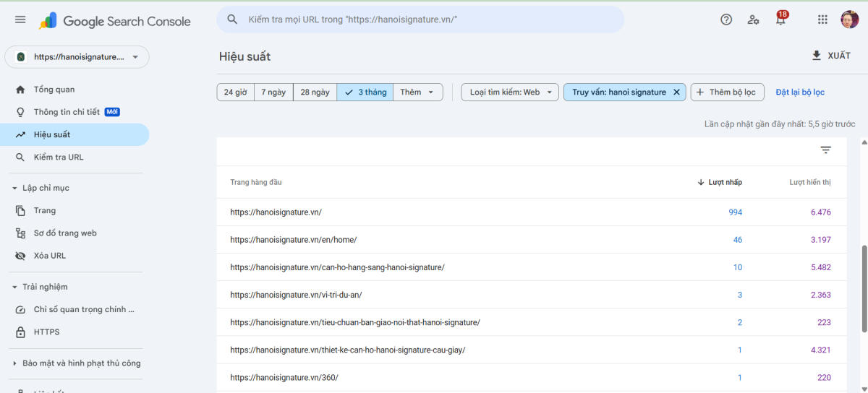The height and width of the screenshot is (393, 868).
Task: Select the 24 giờ date range
Action: click(235, 92)
